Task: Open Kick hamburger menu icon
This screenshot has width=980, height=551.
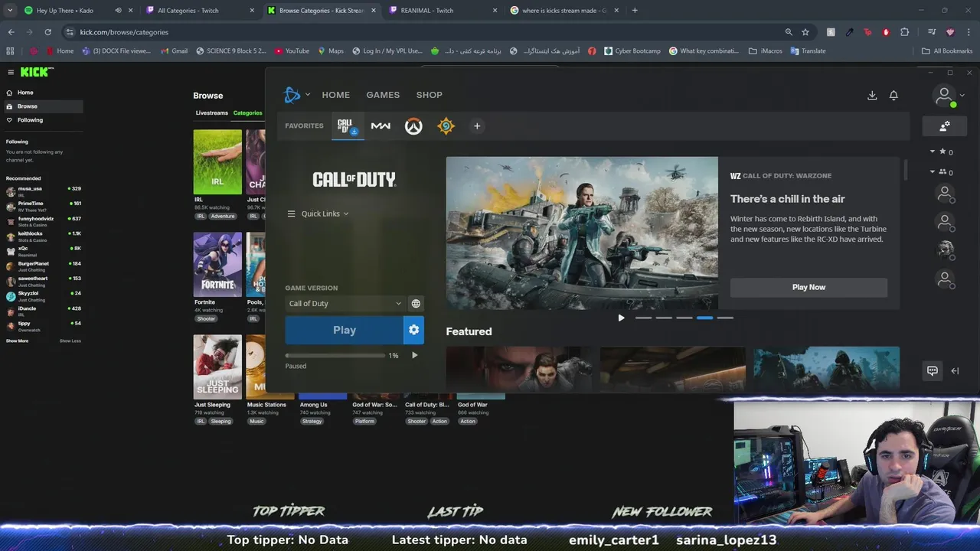Action: (11, 72)
